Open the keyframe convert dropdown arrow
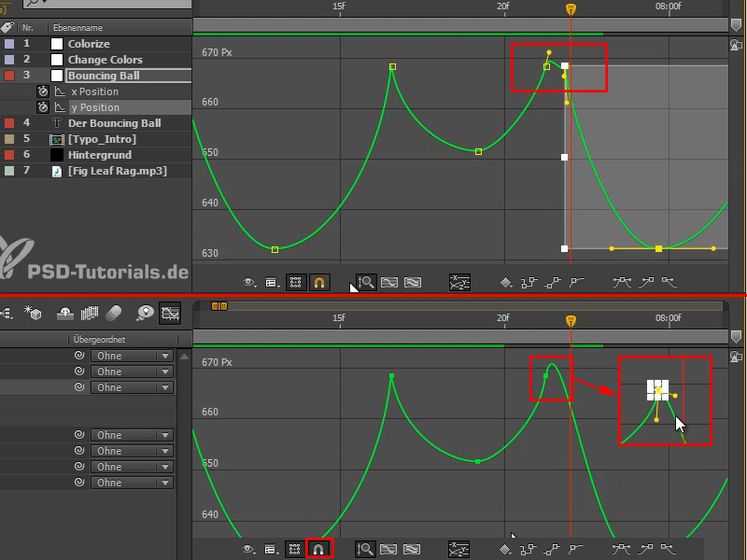 (511, 285)
